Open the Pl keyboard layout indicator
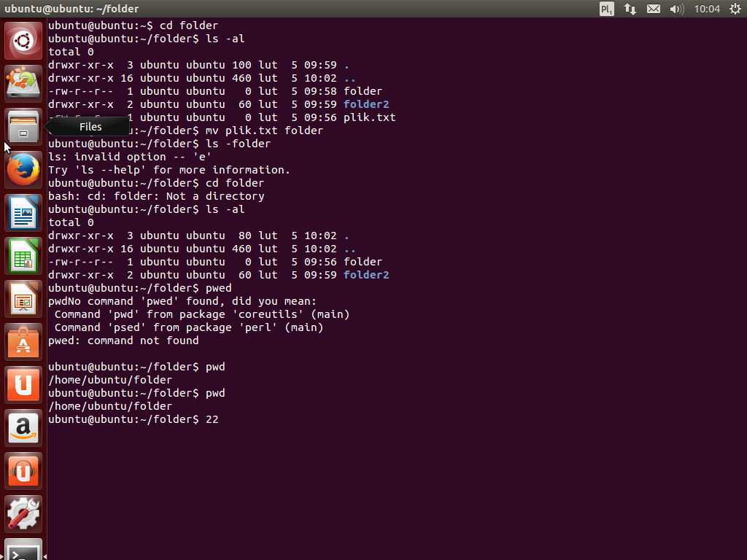The width and height of the screenshot is (747, 560). 606,9
